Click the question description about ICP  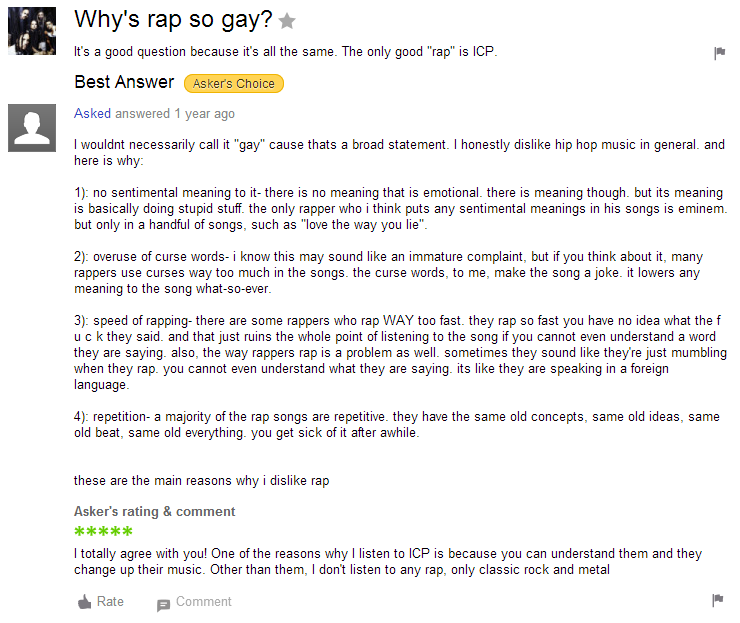pos(286,51)
